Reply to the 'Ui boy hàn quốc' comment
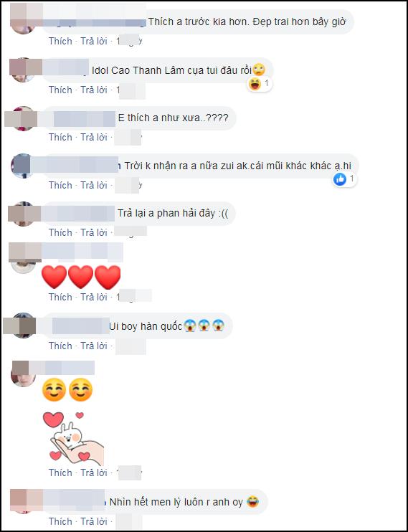This screenshot has height=532, width=408. [94, 346]
